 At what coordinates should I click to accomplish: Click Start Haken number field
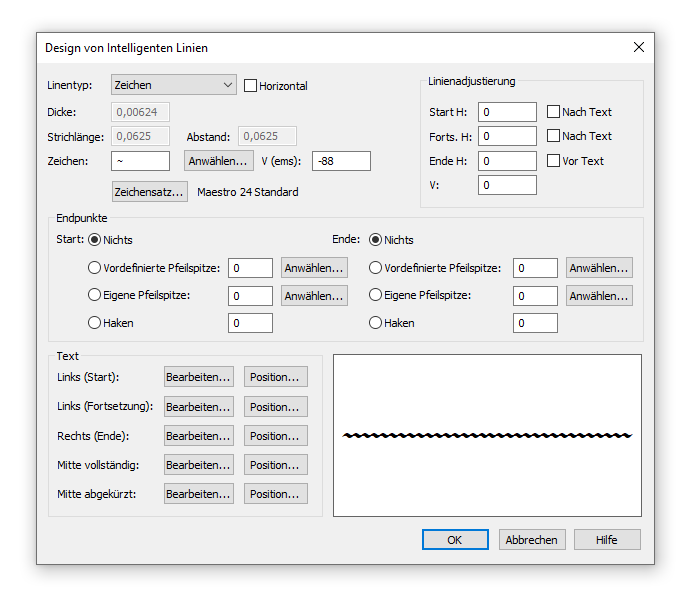[250, 323]
